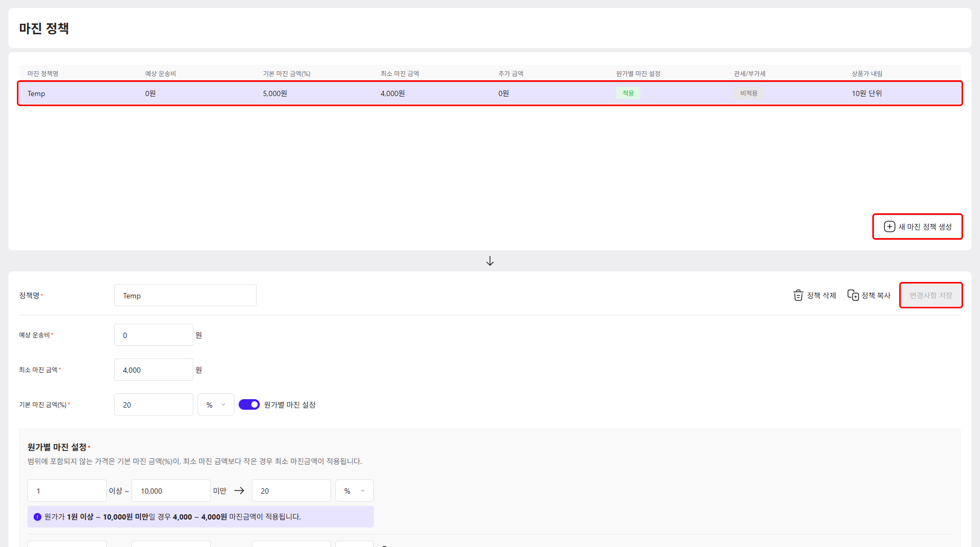Click the 마진 정책 page title
This screenshot has width=980, height=547.
44,28
